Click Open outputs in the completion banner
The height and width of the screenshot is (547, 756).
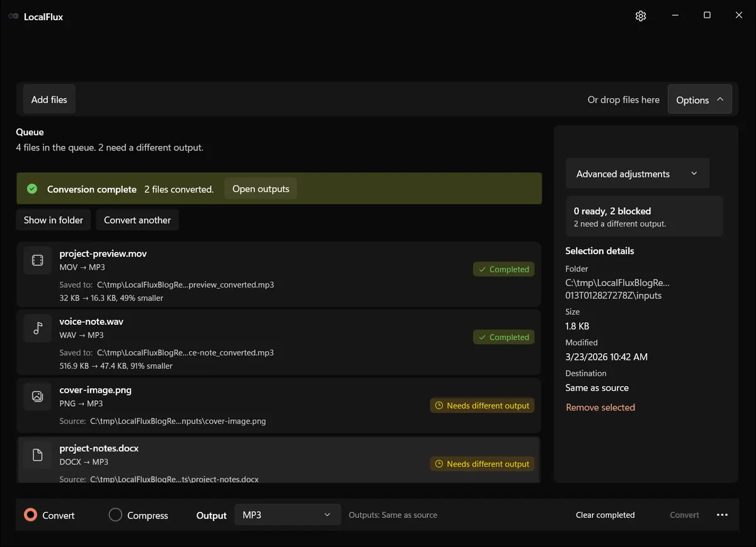tap(261, 189)
